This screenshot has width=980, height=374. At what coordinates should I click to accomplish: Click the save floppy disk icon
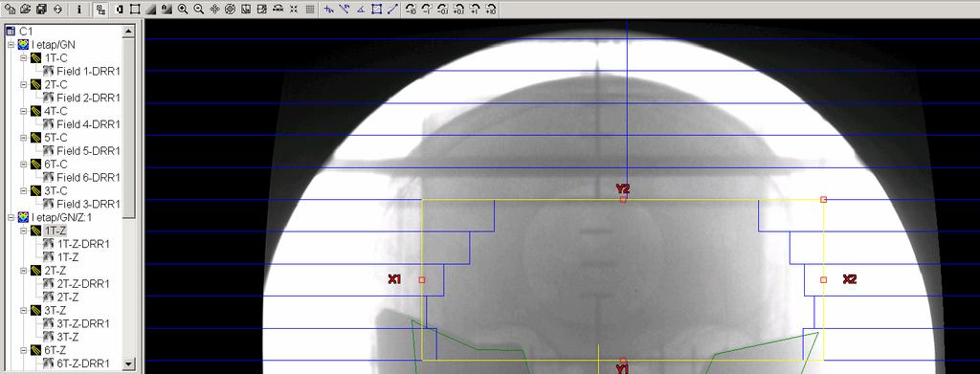(x=41, y=10)
